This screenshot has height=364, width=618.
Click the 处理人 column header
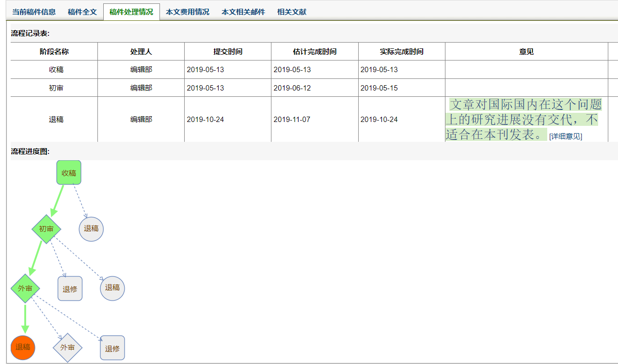141,52
